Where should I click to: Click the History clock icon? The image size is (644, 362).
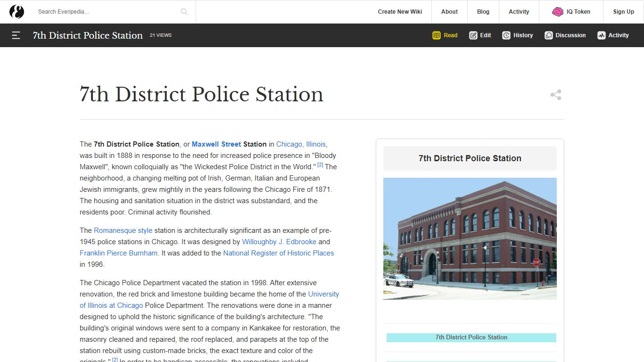(506, 35)
